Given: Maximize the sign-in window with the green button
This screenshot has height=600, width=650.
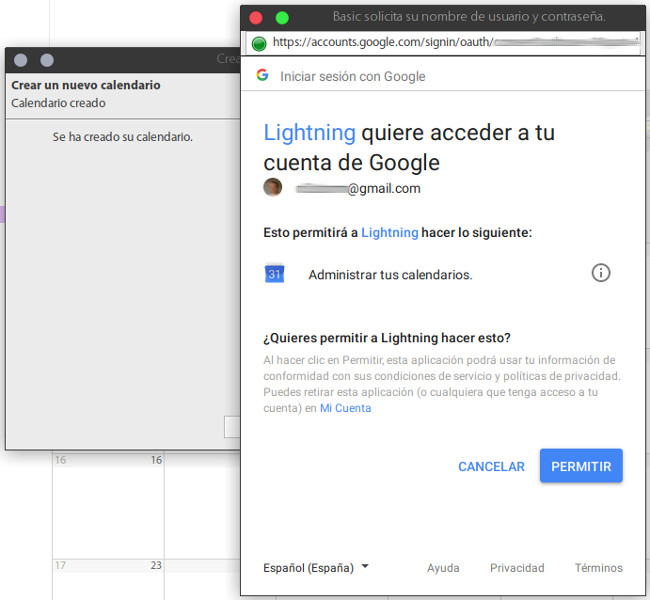Looking at the screenshot, I should [282, 17].
